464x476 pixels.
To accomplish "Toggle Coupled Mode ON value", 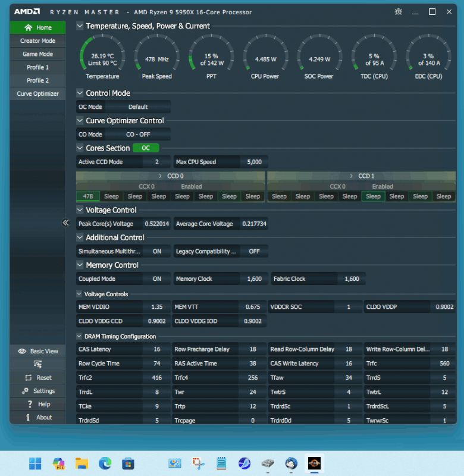I will pos(157,278).
